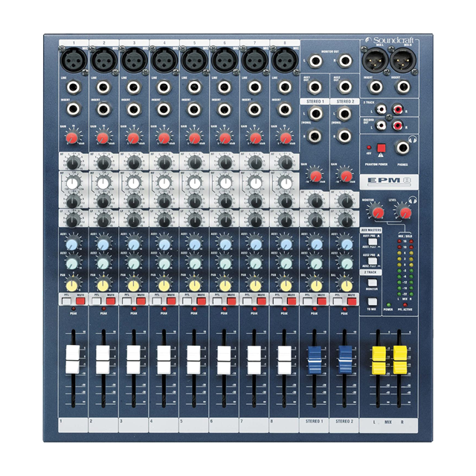Click the Stereo 2 red GAIN knob
Image resolution: width=476 pixels, height=476 pixels.
click(345, 176)
